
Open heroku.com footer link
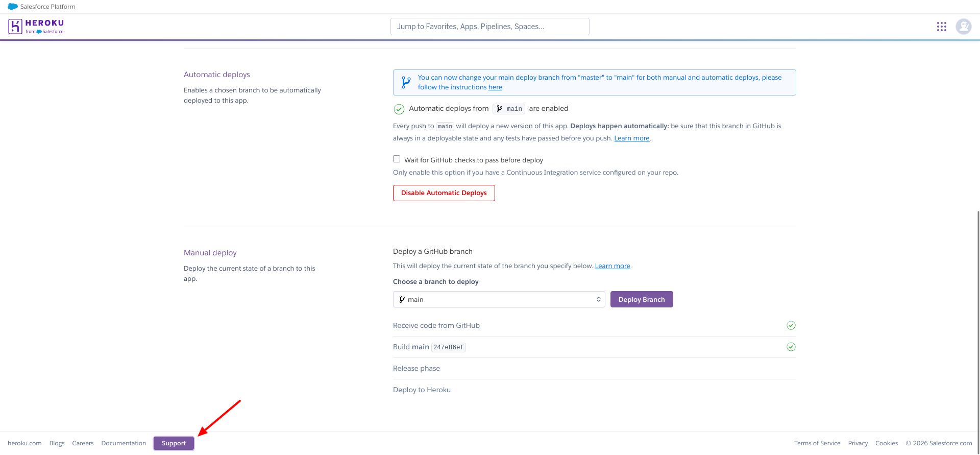click(x=24, y=443)
